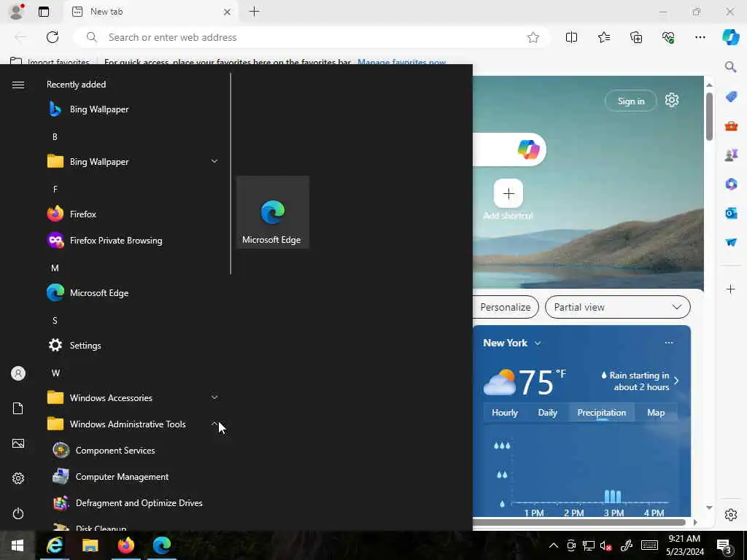Image resolution: width=747 pixels, height=560 pixels.
Task: Switch to the Hourly weather tab
Action: [x=505, y=413]
